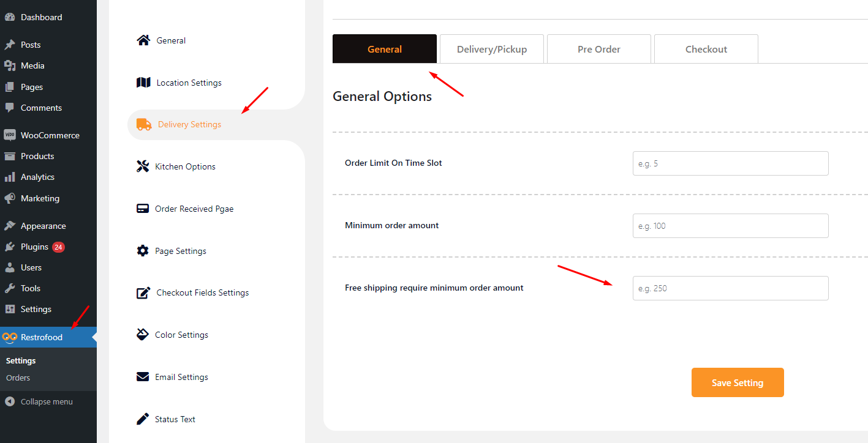Click the Kitchen Options tools icon
868x443 pixels.
[x=143, y=166]
